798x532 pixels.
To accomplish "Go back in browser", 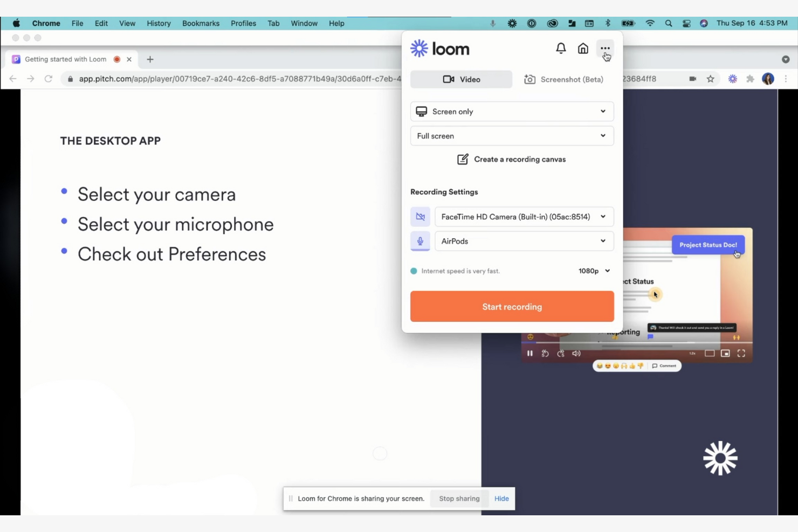I will [x=13, y=79].
